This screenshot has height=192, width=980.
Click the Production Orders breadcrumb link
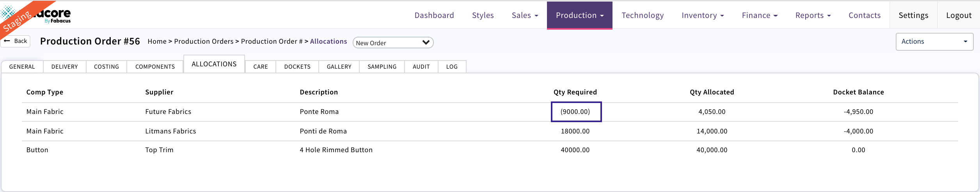(x=203, y=41)
